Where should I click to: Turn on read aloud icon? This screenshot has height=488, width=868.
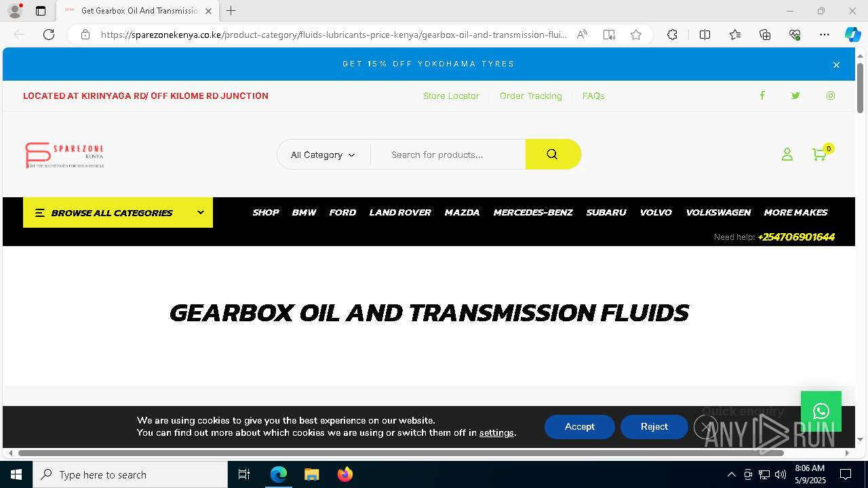582,35
